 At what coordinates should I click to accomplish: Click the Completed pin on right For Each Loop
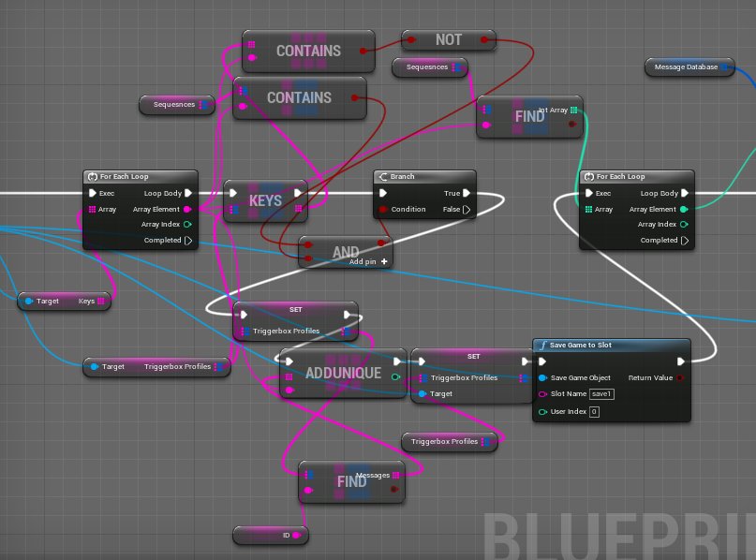click(x=685, y=240)
